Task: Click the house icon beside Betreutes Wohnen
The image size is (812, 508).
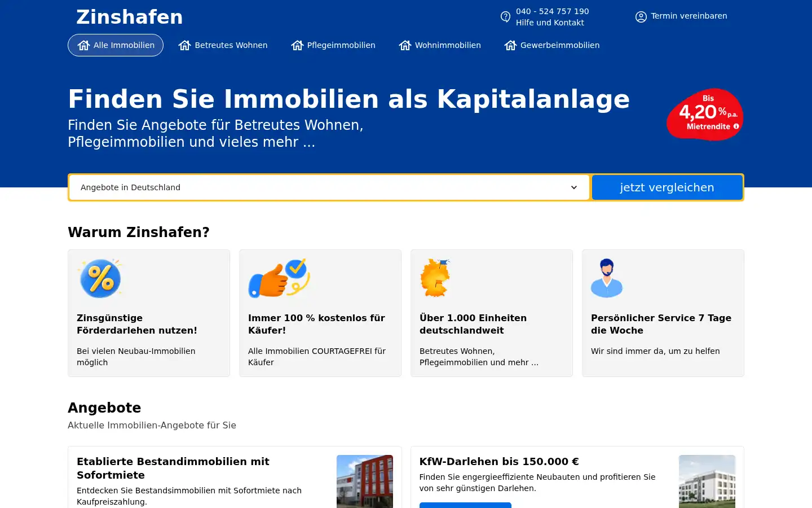Action: click(x=185, y=45)
